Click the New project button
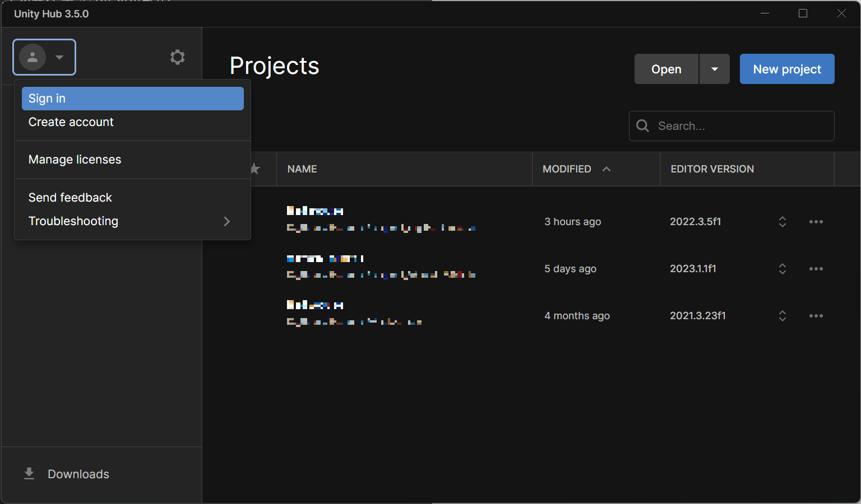 click(787, 69)
